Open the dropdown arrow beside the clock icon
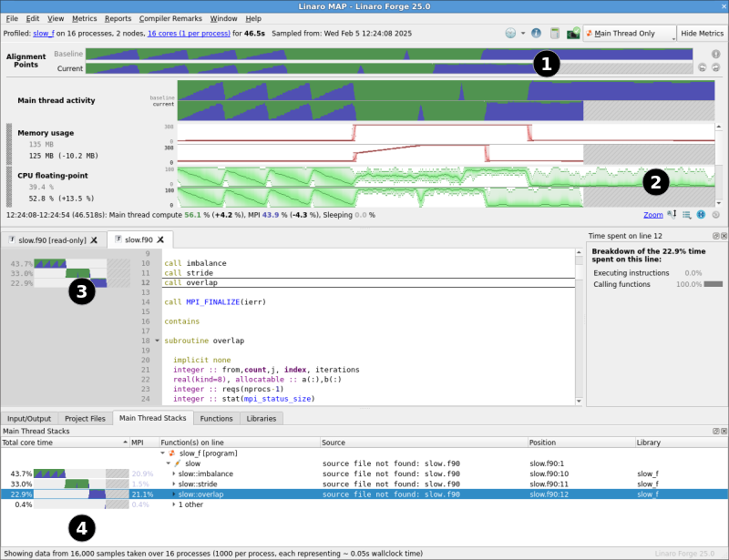This screenshot has width=729, height=560. (x=523, y=34)
